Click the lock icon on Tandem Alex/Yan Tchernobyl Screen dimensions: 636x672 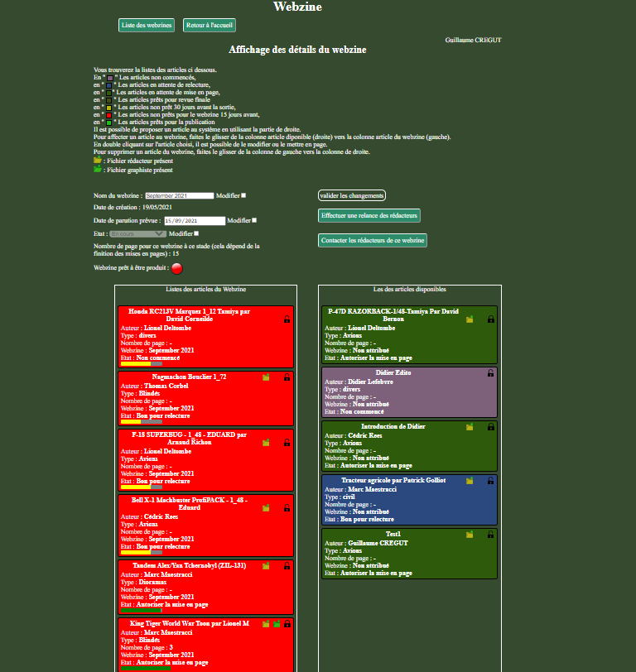[287, 566]
